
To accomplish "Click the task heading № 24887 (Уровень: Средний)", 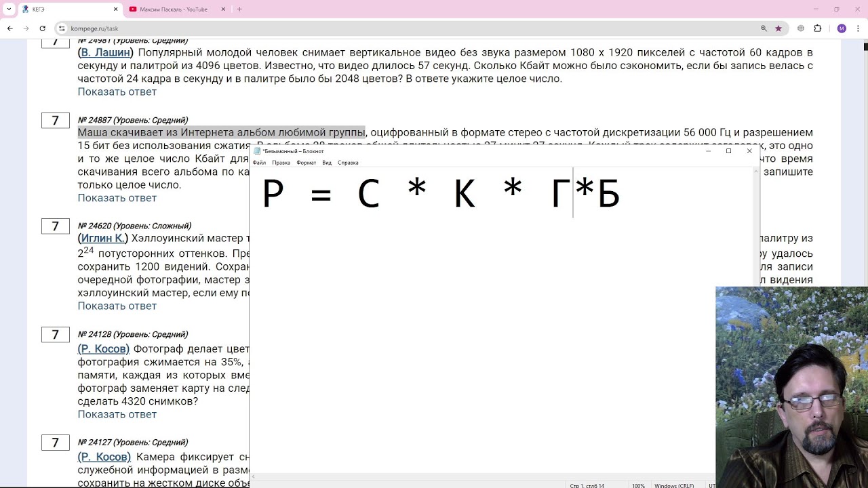I will [x=133, y=121].
